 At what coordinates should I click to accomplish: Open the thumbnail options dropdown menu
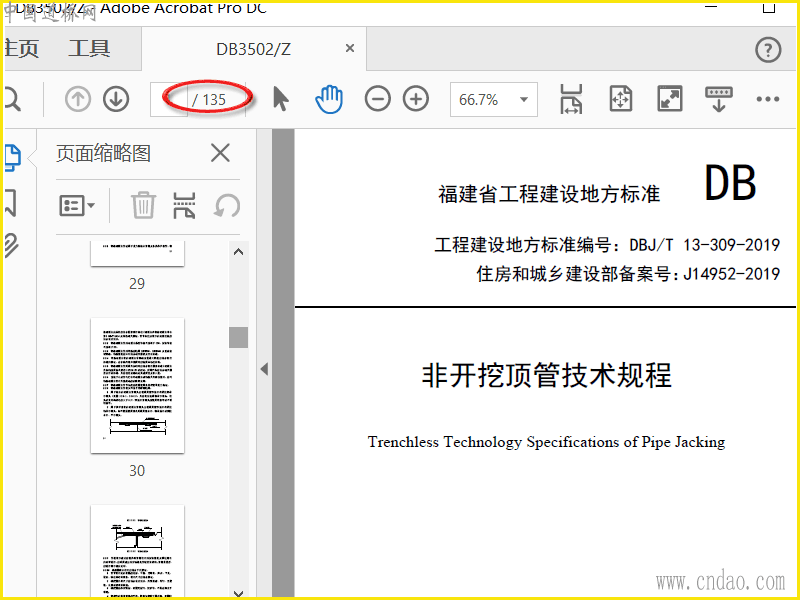click(x=77, y=206)
